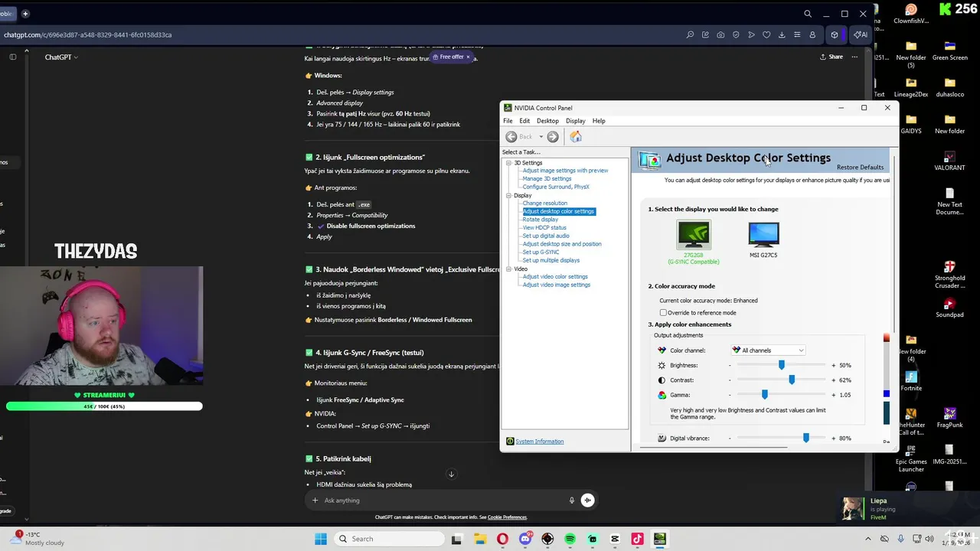
Task: Open a new browser tab with plus
Action: click(x=25, y=13)
